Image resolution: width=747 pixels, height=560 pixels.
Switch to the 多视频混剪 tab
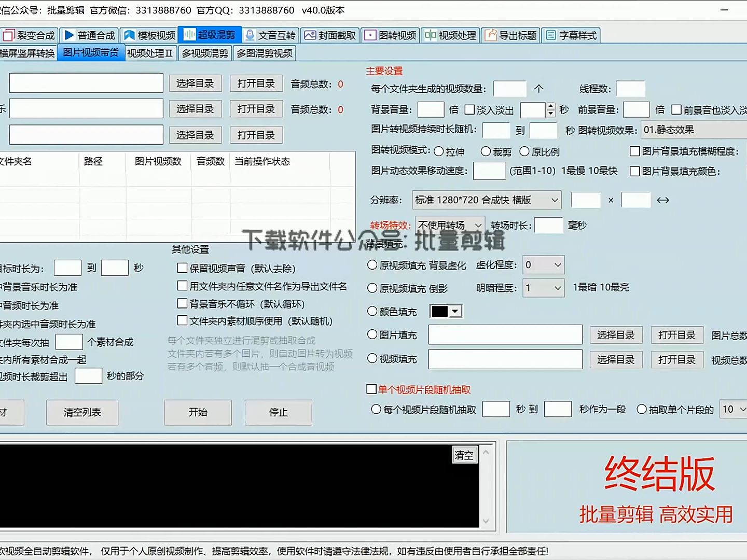click(x=204, y=52)
